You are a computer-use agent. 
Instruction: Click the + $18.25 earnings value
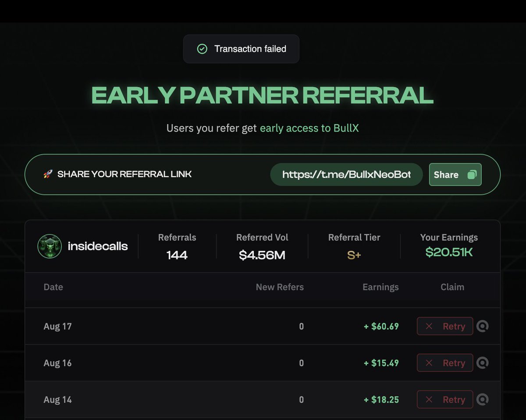(381, 399)
